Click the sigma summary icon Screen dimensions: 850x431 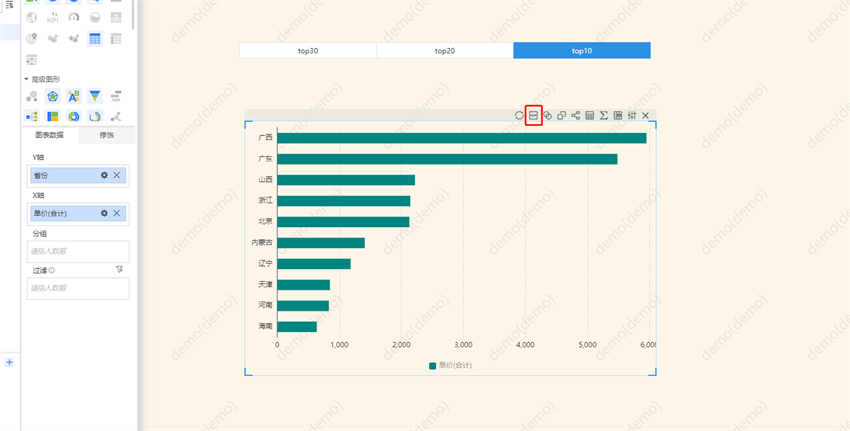604,116
